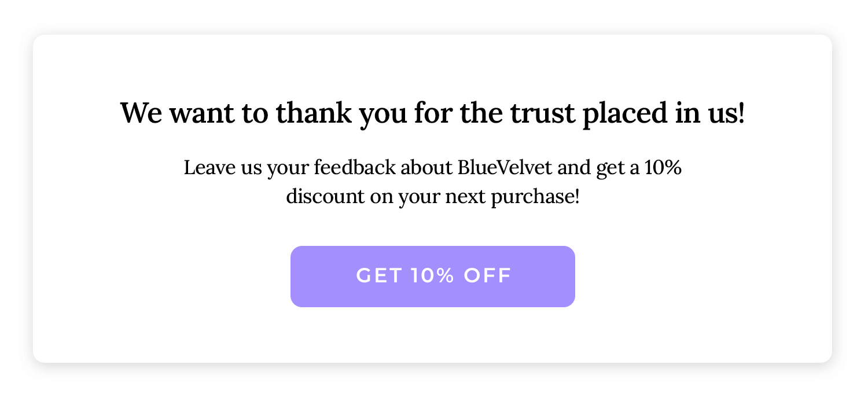This screenshot has height=405, width=868.
Task: Click the feedback paragraph's first line
Action: coord(432,168)
